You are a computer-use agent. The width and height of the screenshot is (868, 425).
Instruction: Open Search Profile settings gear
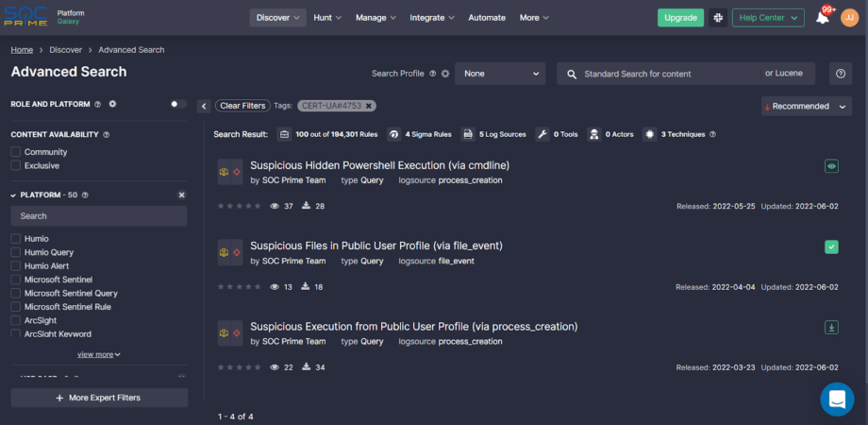[445, 74]
